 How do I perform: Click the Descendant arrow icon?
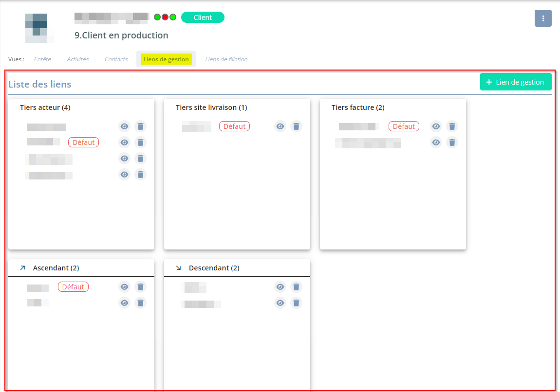(x=178, y=268)
